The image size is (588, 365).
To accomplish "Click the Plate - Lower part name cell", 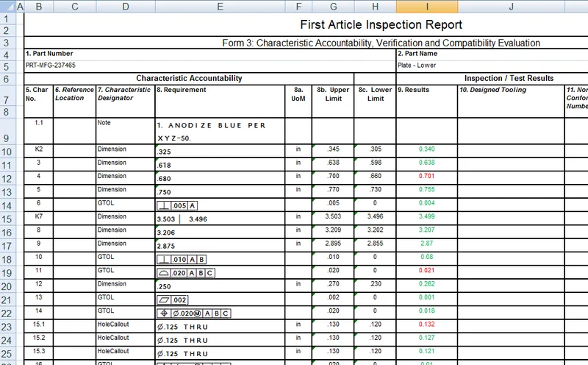I will [417, 65].
